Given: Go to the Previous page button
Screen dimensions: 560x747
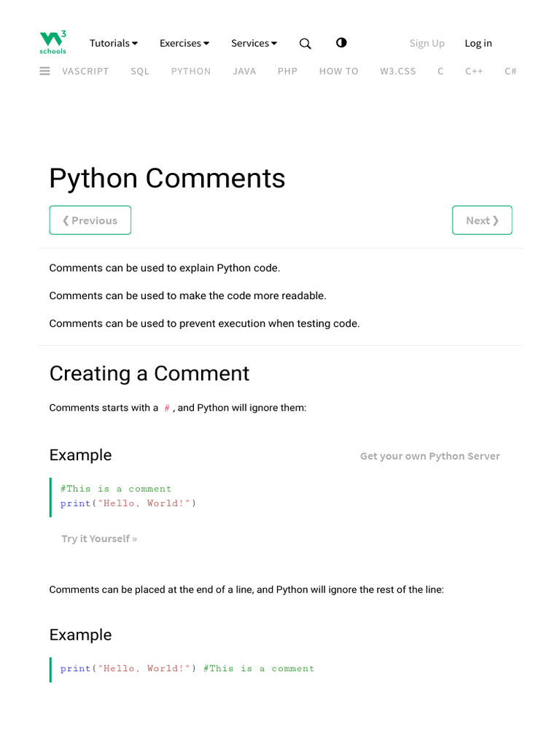Looking at the screenshot, I should (x=90, y=220).
